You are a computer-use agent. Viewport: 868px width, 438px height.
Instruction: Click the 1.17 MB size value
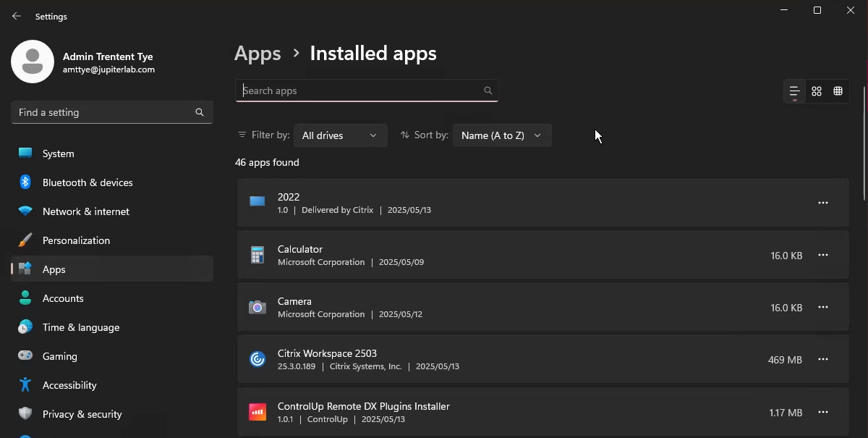[786, 413]
